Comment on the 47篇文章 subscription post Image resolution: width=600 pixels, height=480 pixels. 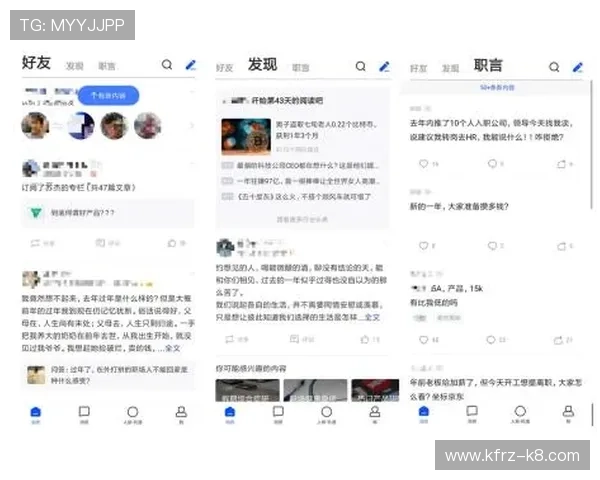(x=108, y=243)
